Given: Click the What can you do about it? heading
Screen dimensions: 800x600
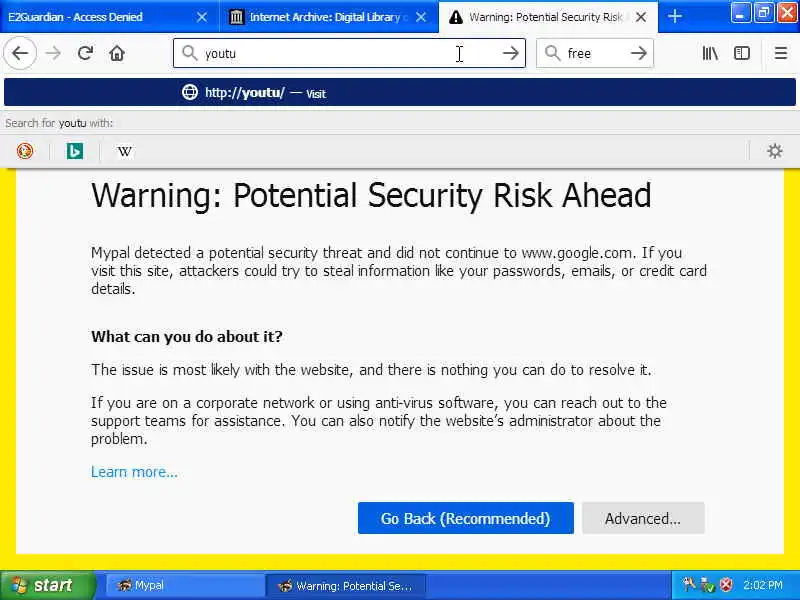Looking at the screenshot, I should click(187, 337).
